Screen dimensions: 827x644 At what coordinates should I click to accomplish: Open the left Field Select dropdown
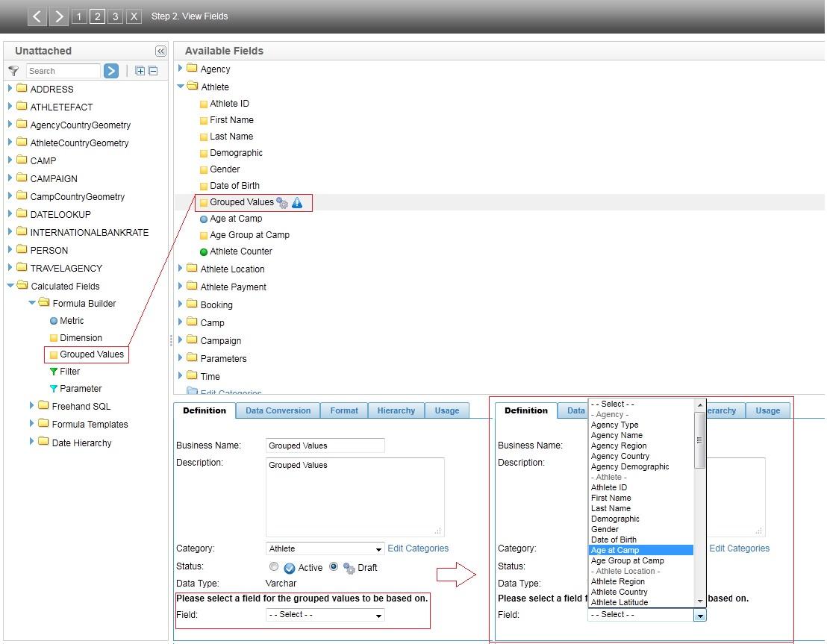click(325, 615)
